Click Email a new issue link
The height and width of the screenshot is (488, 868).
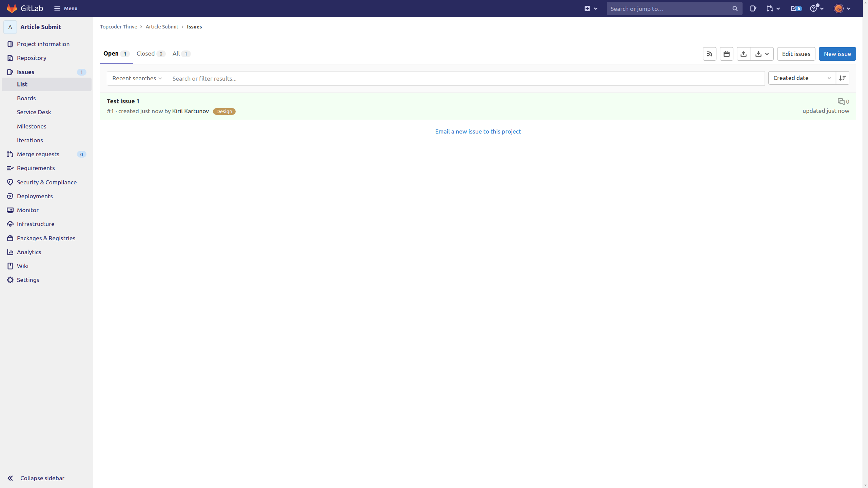click(478, 131)
